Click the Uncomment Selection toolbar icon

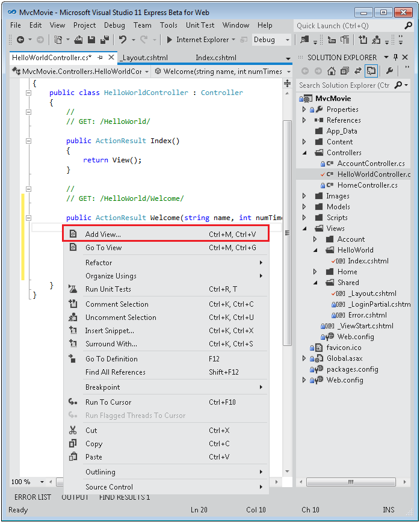[376, 40]
